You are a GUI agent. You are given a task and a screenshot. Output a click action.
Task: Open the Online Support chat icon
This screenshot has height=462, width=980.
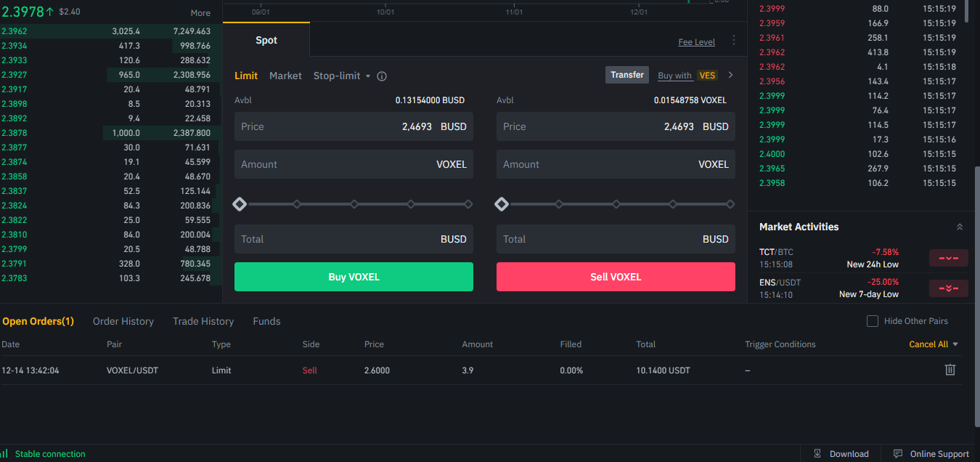click(898, 454)
